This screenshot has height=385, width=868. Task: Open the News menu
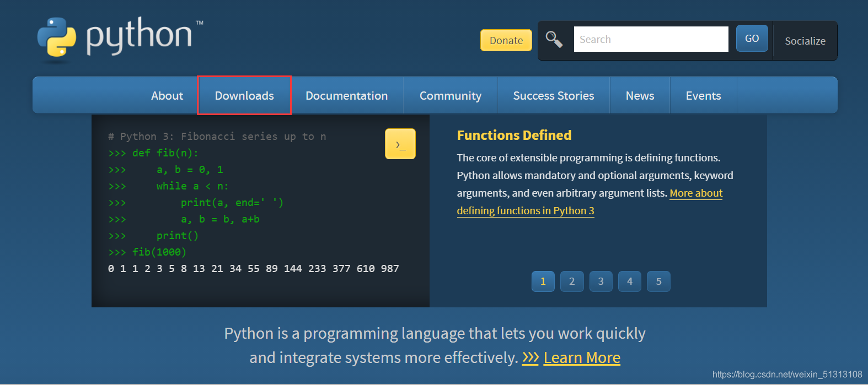(640, 95)
